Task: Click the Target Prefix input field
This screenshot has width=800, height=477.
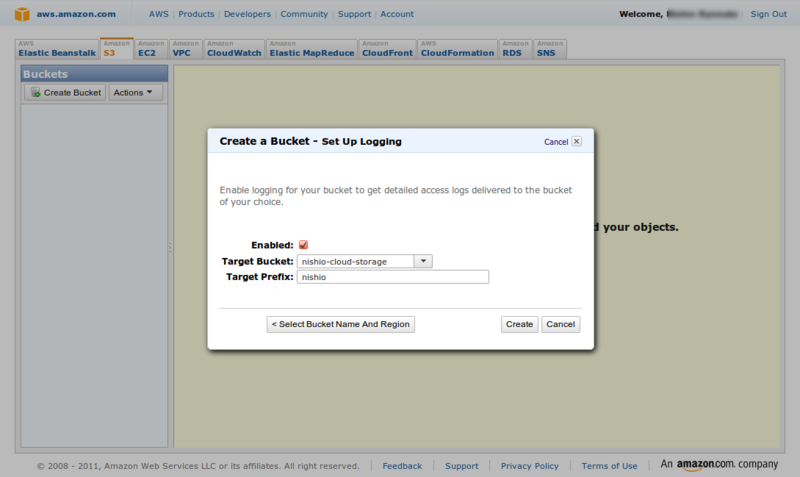Action: [393, 277]
